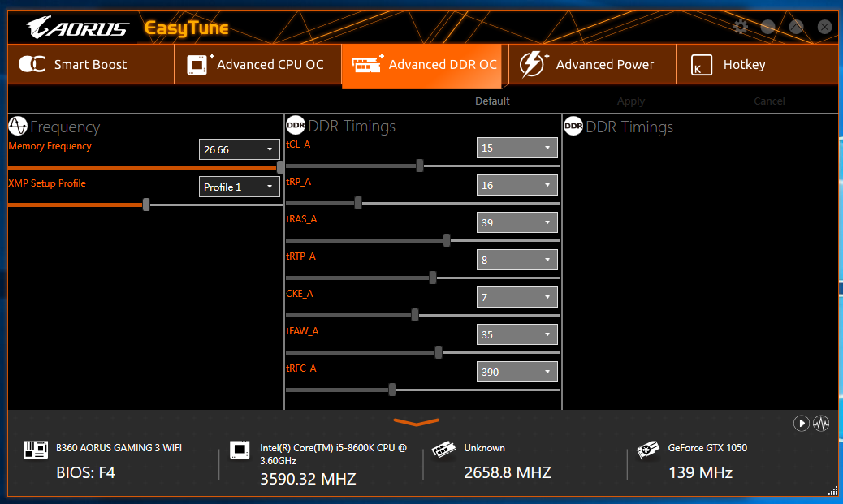
Task: Click the Default button
Action: coord(492,101)
